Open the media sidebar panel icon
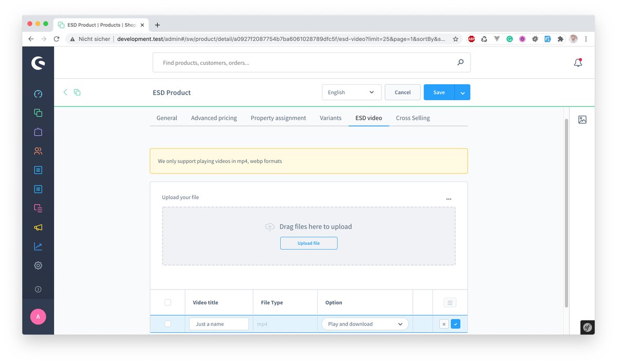 pyautogui.click(x=582, y=119)
